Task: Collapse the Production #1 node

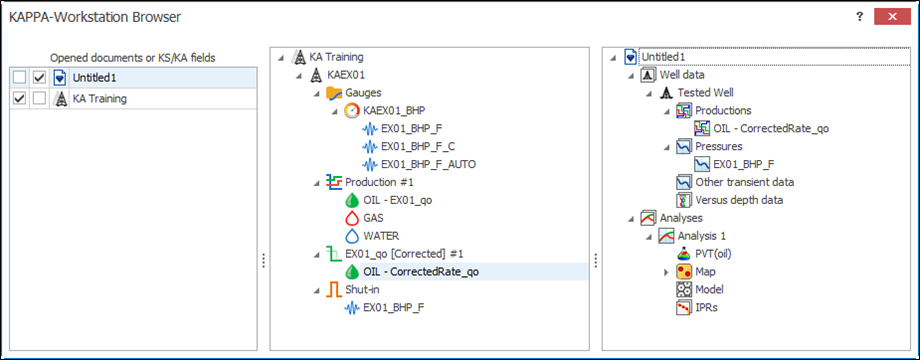Action: click(317, 182)
